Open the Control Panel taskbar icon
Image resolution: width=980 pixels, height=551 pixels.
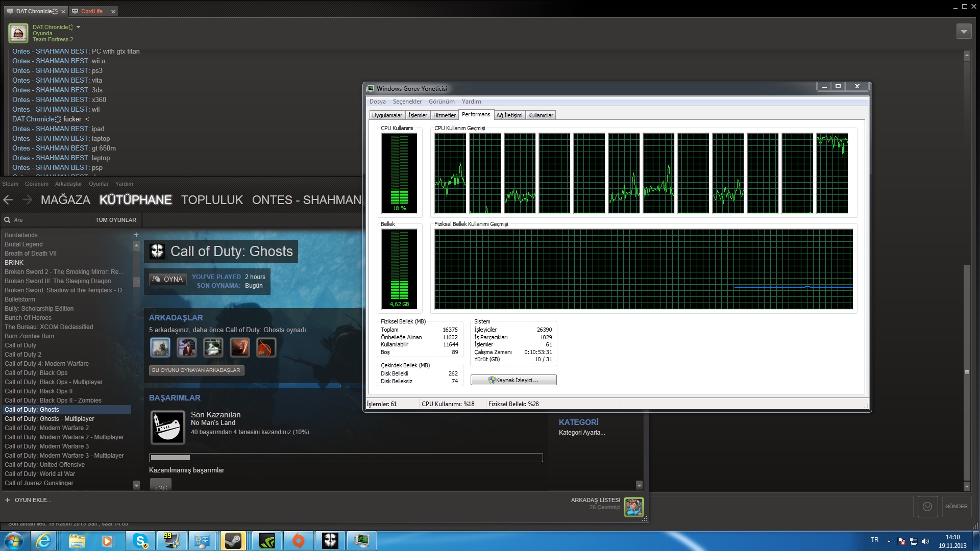pos(203,541)
